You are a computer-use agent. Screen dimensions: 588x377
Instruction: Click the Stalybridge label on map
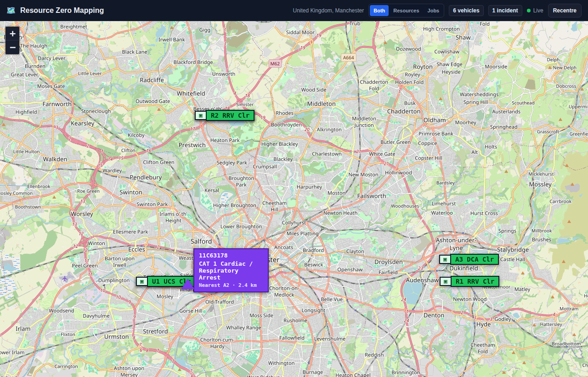(513, 250)
